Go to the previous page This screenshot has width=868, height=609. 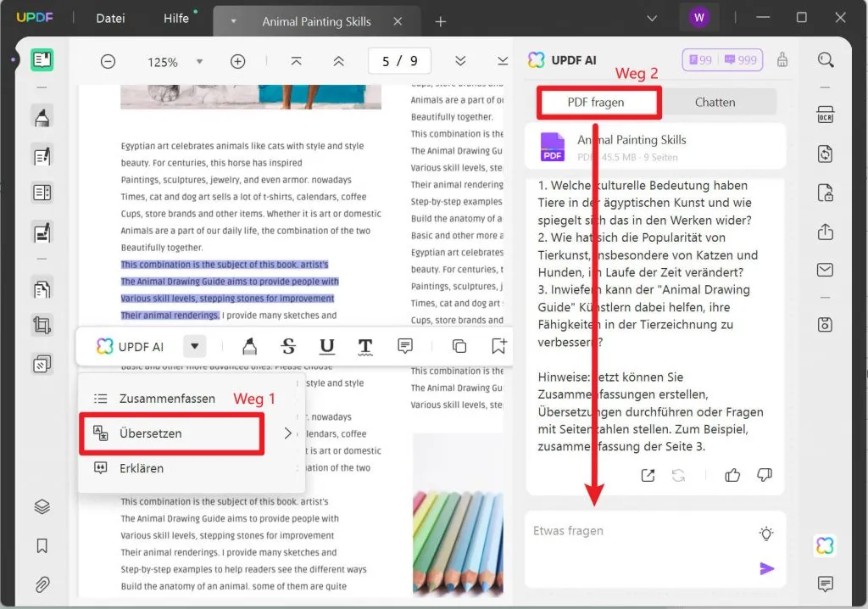(x=339, y=61)
